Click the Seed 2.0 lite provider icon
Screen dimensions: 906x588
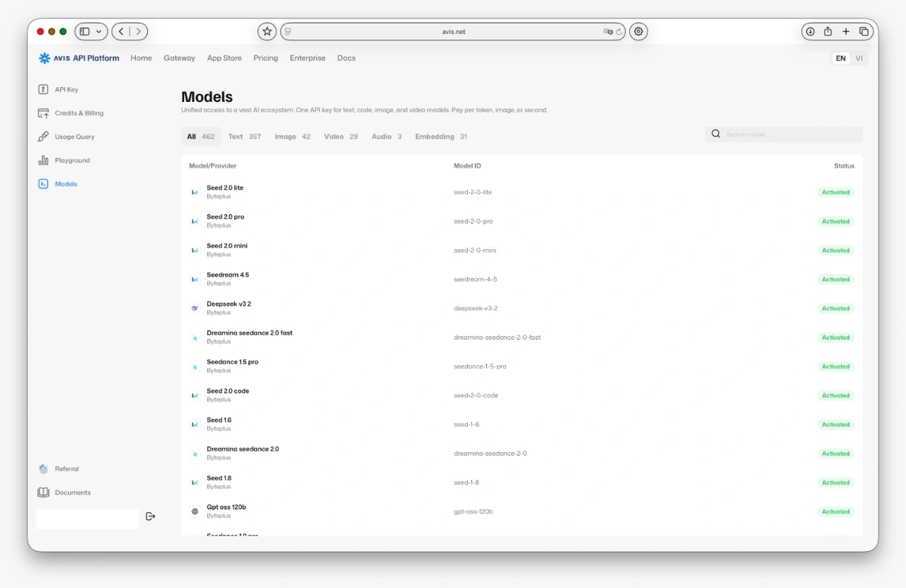point(195,192)
